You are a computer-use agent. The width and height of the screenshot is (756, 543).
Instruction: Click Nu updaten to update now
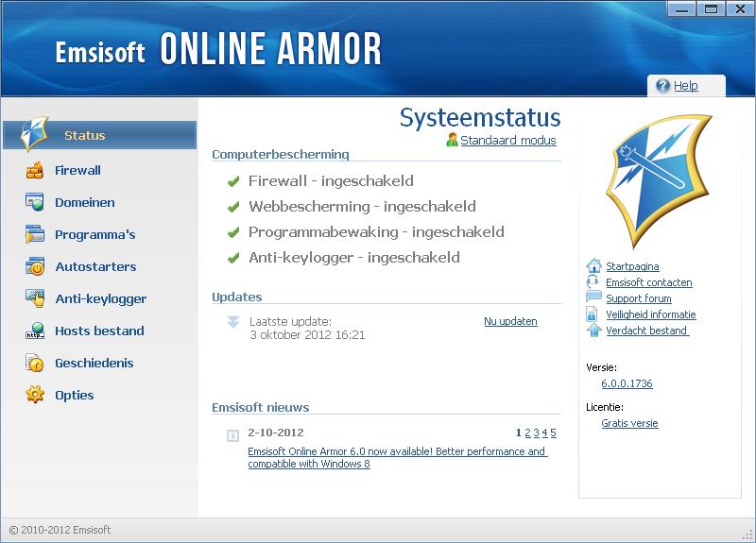tap(510, 321)
